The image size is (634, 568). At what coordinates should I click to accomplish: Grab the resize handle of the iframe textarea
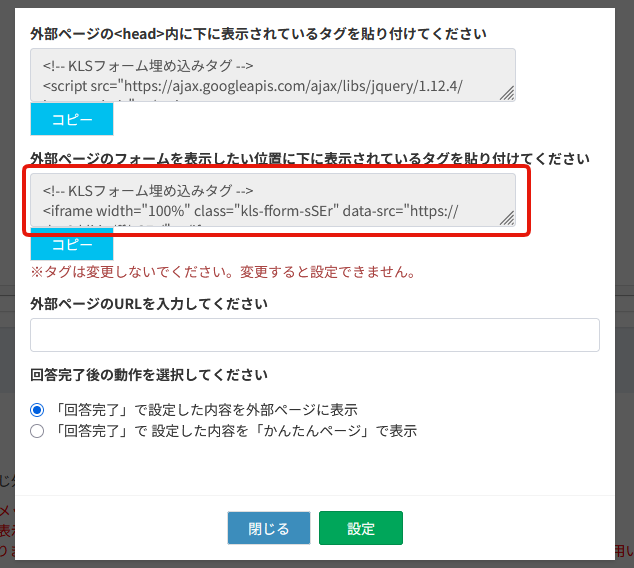(507, 218)
